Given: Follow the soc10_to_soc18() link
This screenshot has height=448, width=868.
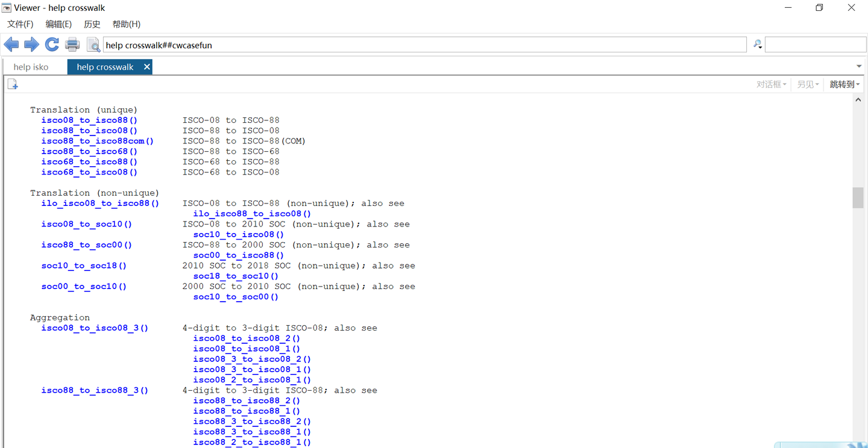Looking at the screenshot, I should click(84, 266).
